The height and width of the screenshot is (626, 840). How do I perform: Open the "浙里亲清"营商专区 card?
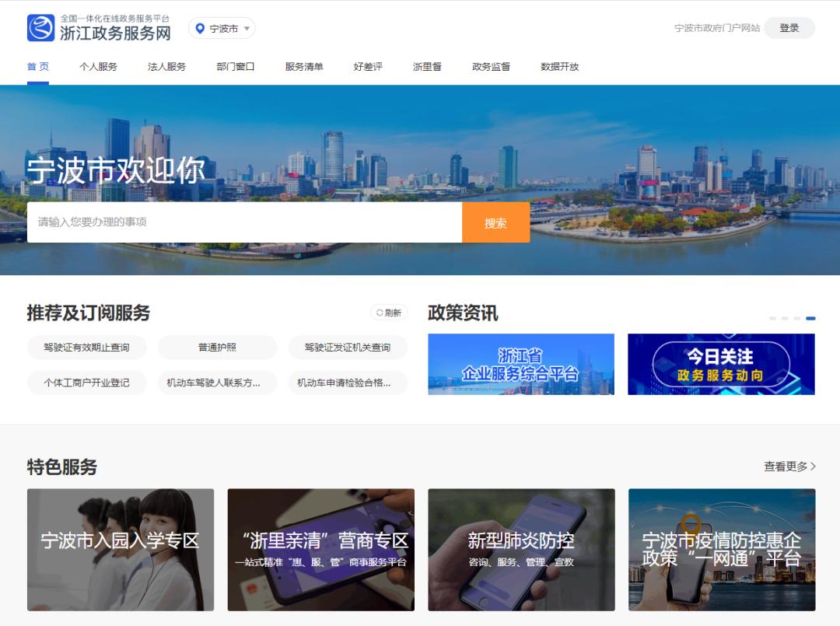[x=320, y=548]
